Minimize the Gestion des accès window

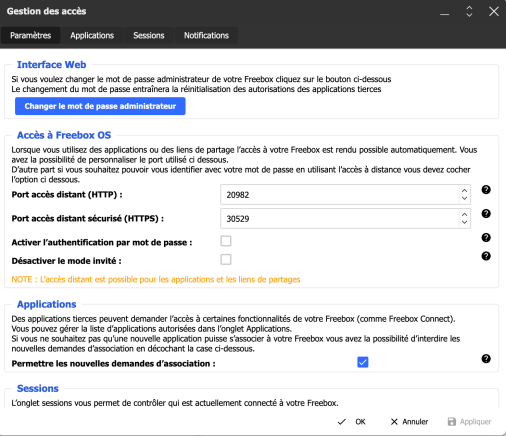[x=444, y=13]
